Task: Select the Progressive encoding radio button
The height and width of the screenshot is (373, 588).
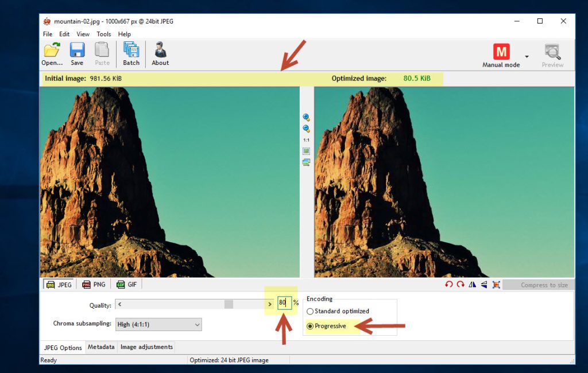Action: click(x=310, y=326)
